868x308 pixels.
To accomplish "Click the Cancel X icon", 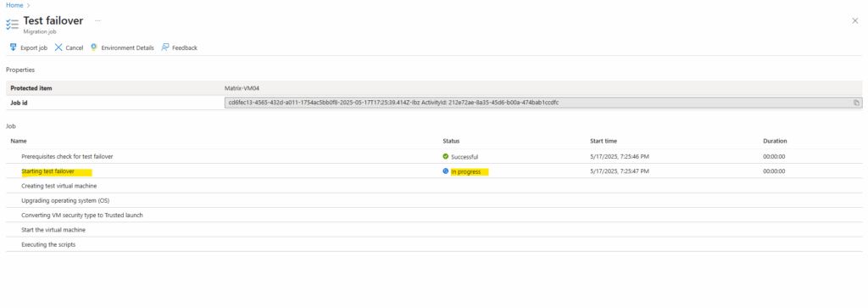I will click(x=58, y=48).
